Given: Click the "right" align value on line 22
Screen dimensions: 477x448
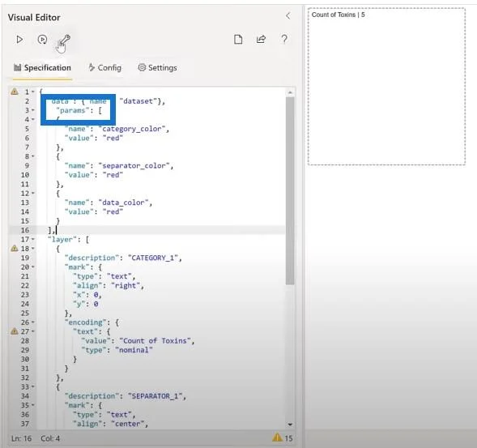Looking at the screenshot, I should (126, 285).
